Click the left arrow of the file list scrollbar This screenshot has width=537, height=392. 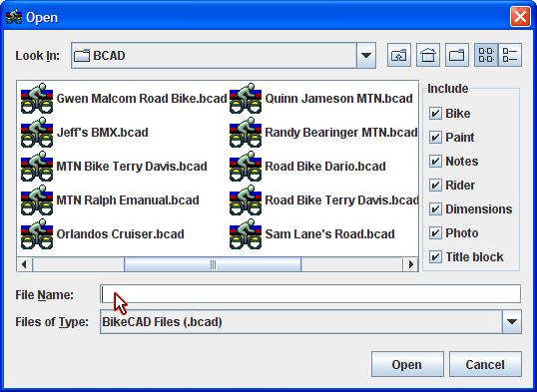[24, 264]
